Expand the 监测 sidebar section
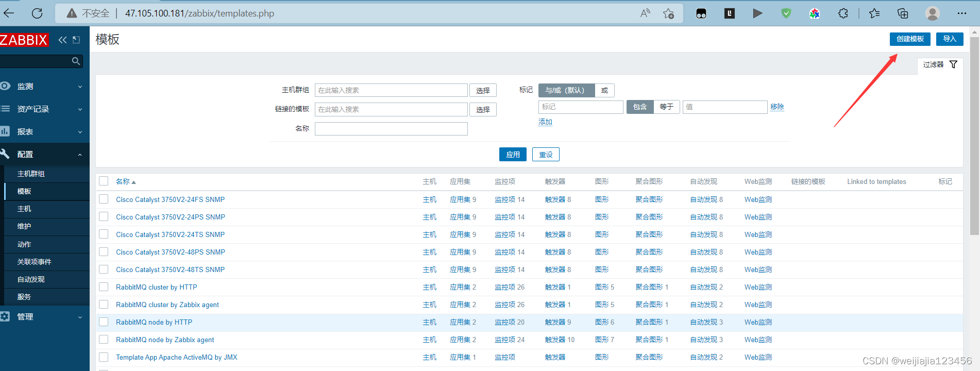 pyautogui.click(x=45, y=86)
